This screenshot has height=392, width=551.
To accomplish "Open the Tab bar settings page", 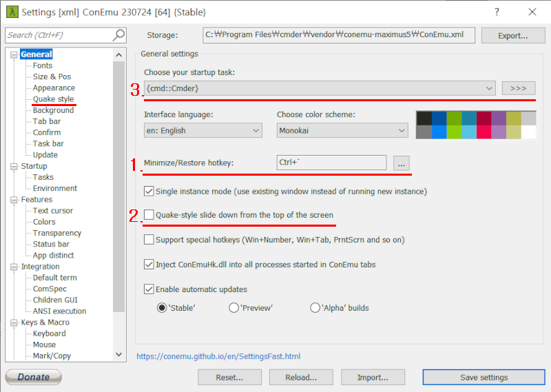I will coord(47,121).
